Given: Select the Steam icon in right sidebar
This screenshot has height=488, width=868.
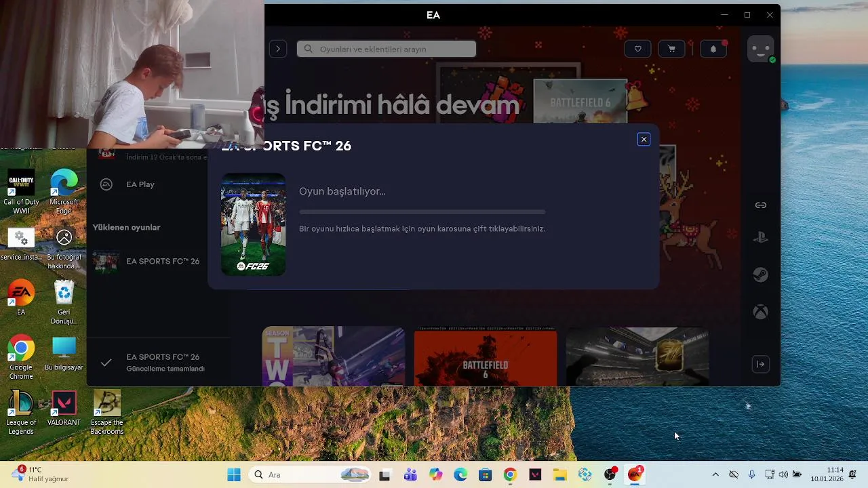Looking at the screenshot, I should point(761,274).
